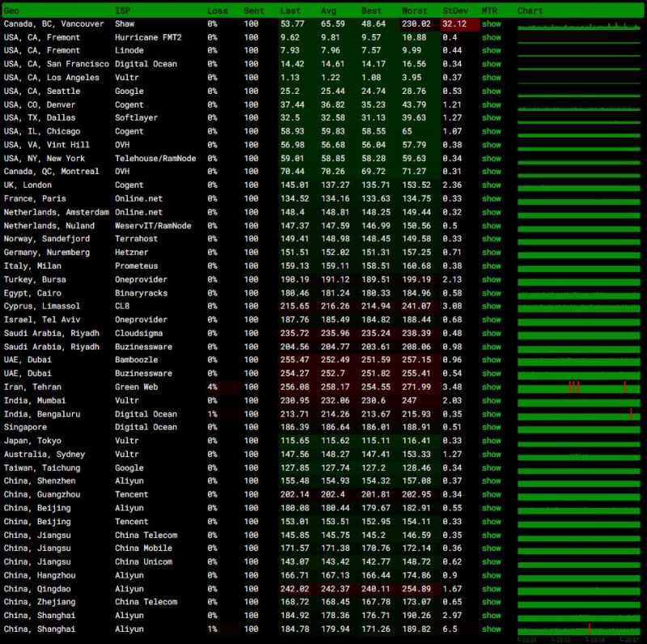Image resolution: width=647 pixels, height=644 pixels.
Task: Select the Bamboozle ISP name
Action: [x=136, y=359]
